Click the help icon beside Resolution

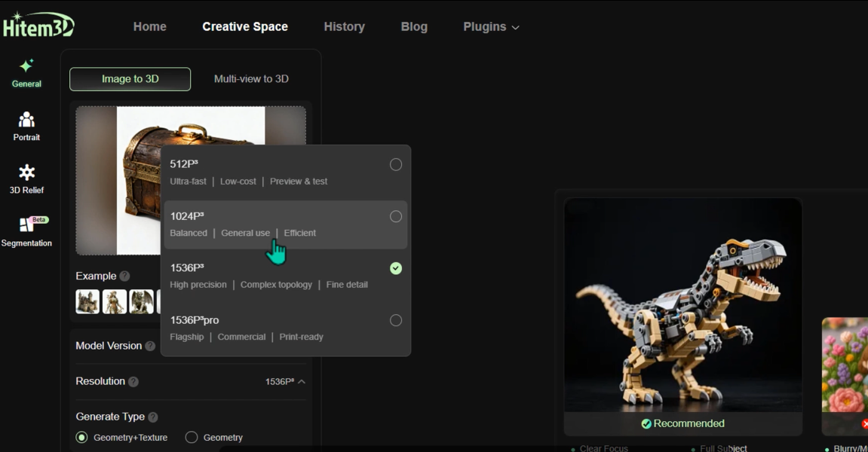point(133,382)
